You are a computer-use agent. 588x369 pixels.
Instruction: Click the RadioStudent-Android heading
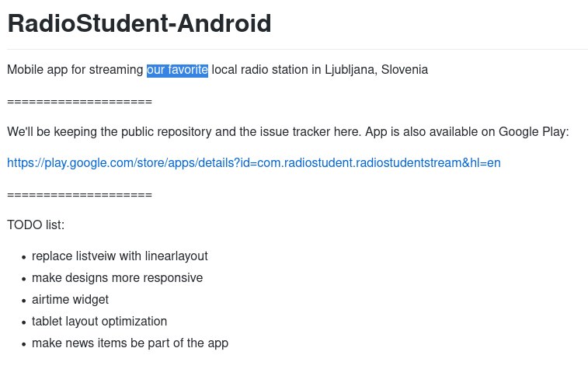[x=139, y=23]
